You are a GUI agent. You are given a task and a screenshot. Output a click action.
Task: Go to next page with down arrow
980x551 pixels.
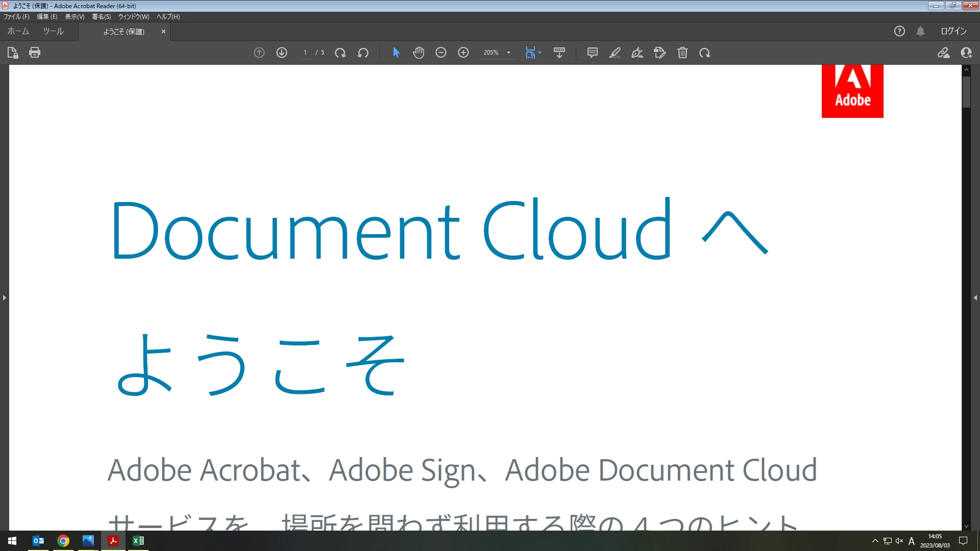[282, 53]
